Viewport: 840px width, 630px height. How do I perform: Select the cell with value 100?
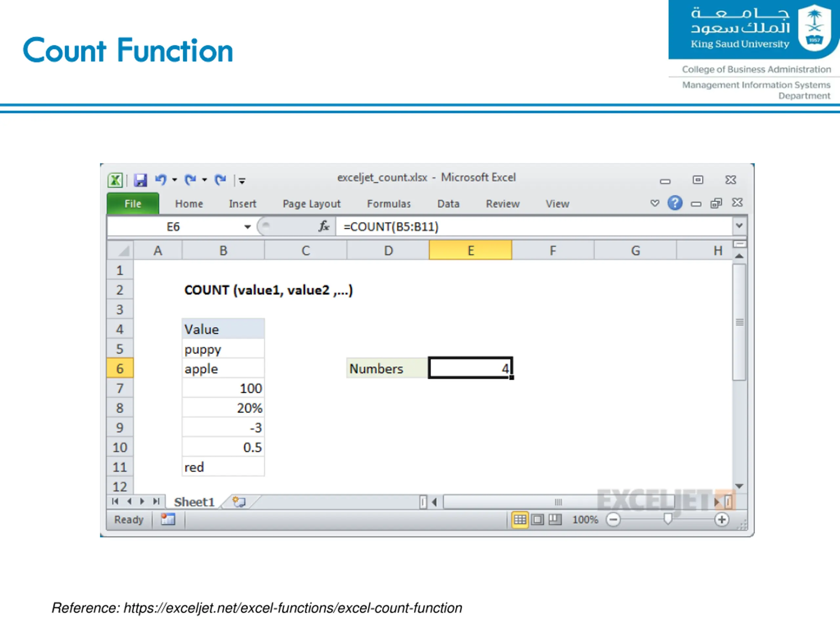(x=223, y=388)
